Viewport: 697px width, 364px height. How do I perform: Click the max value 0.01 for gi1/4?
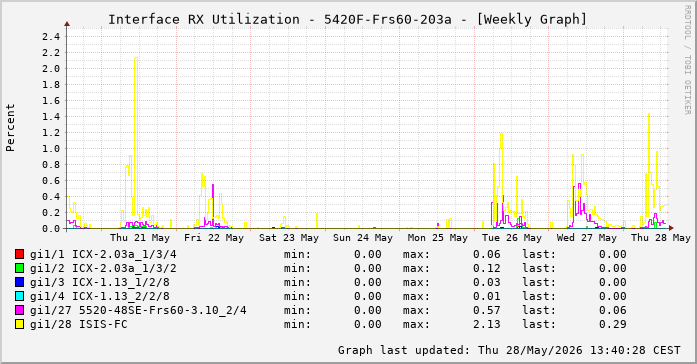click(x=487, y=296)
